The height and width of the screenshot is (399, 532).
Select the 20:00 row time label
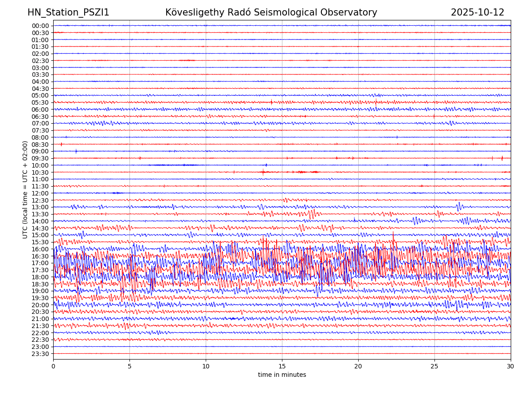(40, 305)
